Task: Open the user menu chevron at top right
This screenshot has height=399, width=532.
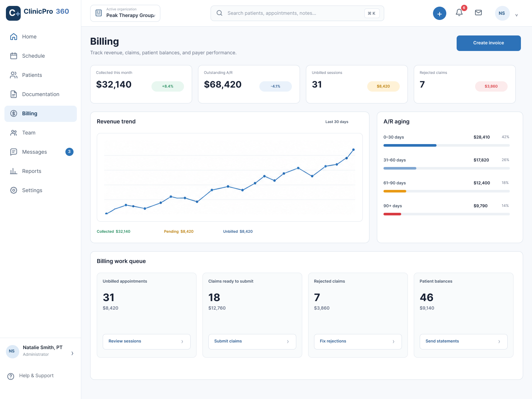Action: tap(516, 15)
